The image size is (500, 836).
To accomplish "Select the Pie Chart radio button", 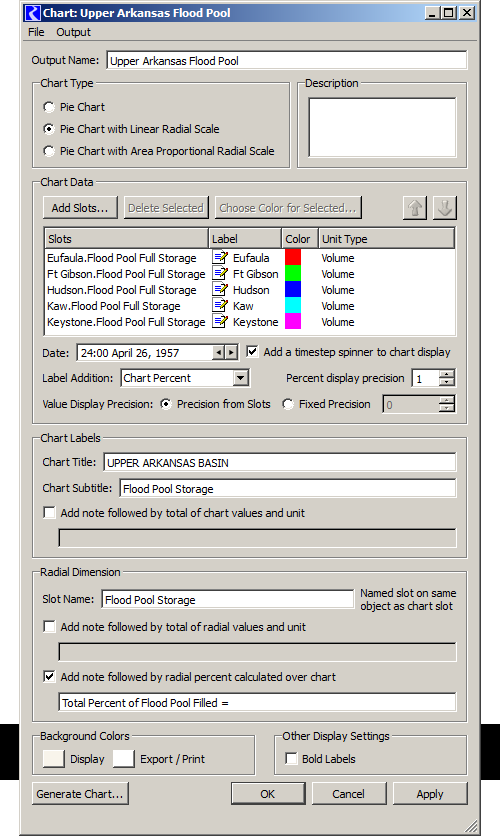I will point(49,107).
